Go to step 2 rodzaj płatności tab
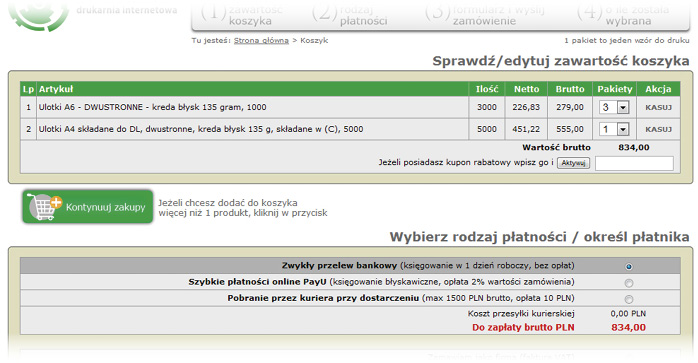Screen dimensions: 698x363 pyautogui.click(x=350, y=14)
